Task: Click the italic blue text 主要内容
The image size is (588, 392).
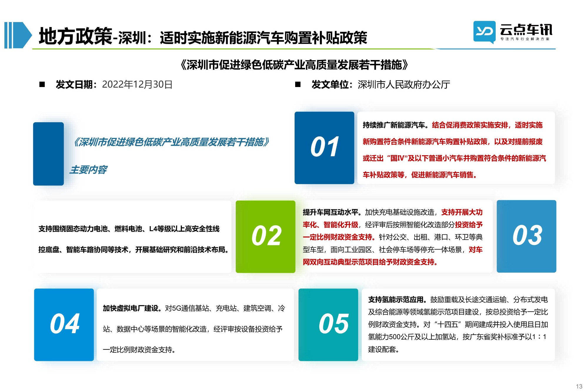Action: 88,170
